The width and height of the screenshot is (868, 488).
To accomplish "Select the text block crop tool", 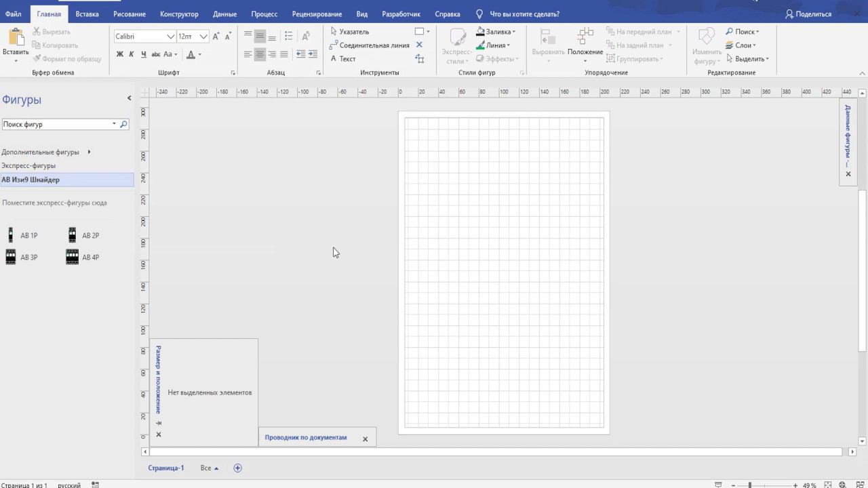I will (x=420, y=59).
